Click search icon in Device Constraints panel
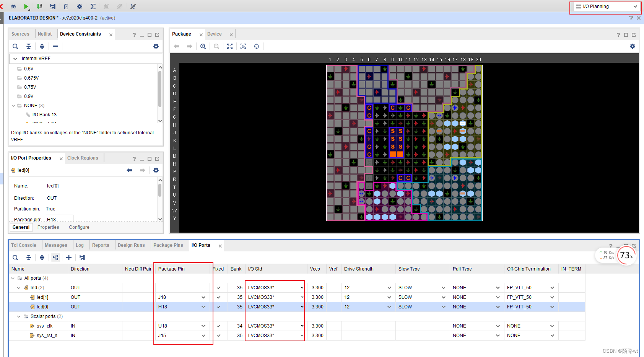 [15, 46]
